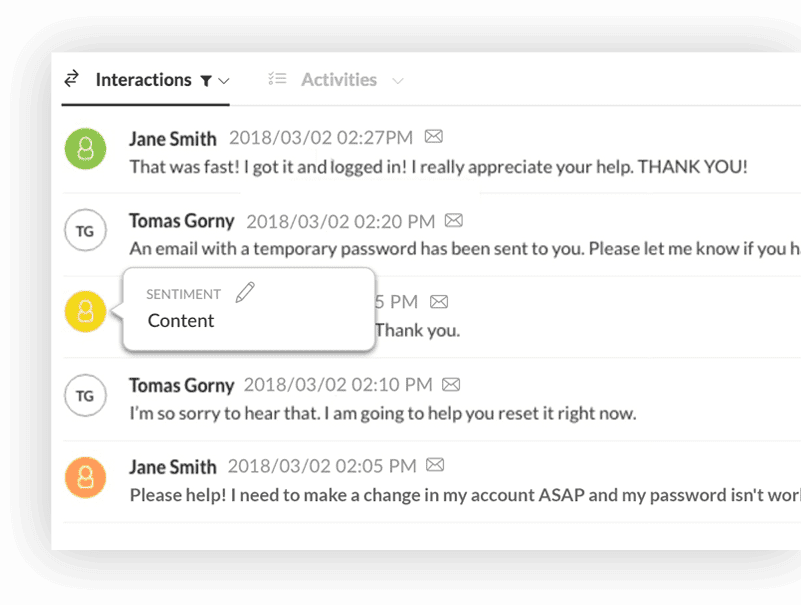Open email icon on 02:20 PM message
This screenshot has width=801, height=605.
pos(454,220)
